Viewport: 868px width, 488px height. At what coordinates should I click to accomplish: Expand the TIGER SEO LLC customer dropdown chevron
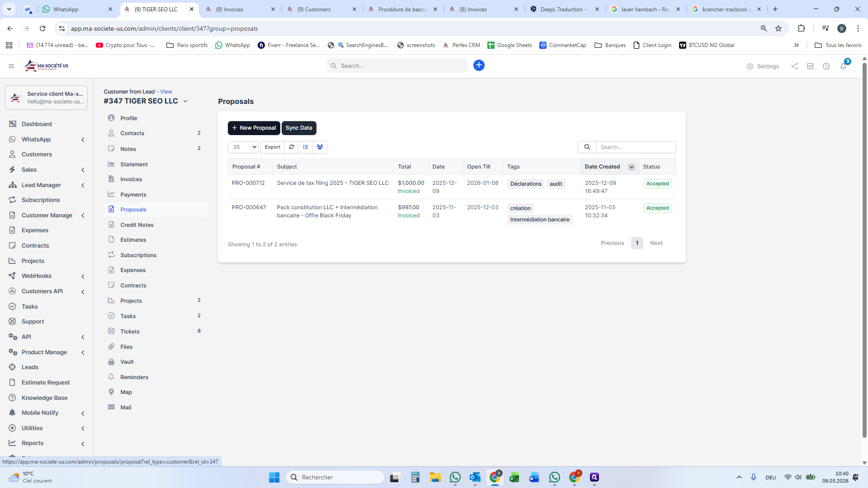[x=185, y=101]
